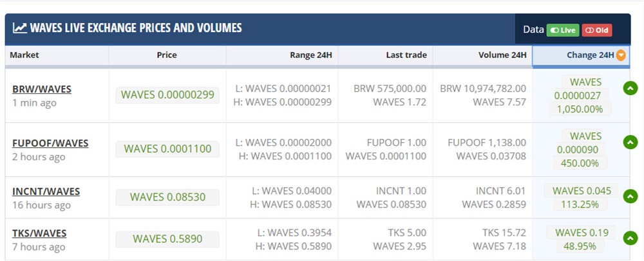
Task: Click L: WAVES 0.3954 range value
Action: point(296,233)
